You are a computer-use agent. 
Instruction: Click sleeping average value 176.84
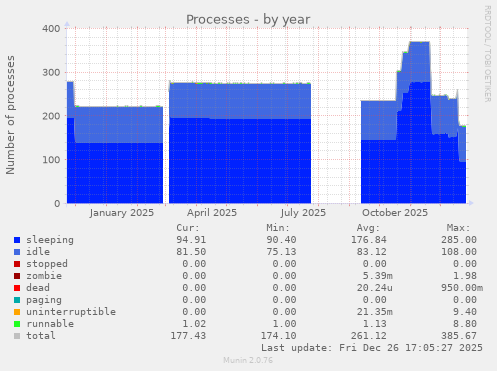[369, 240]
